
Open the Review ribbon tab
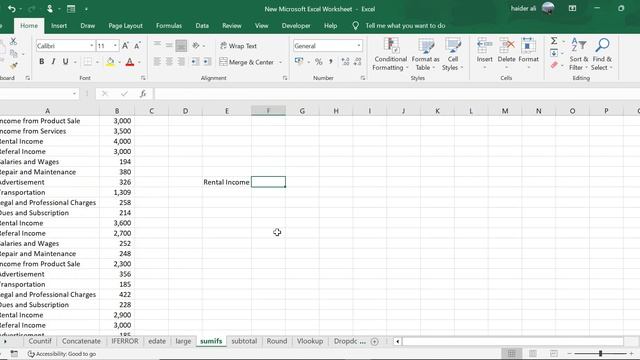[232, 25]
